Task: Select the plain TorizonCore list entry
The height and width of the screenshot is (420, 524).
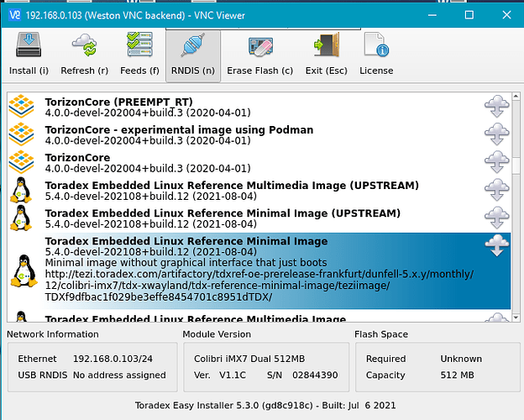Action: pos(259,162)
